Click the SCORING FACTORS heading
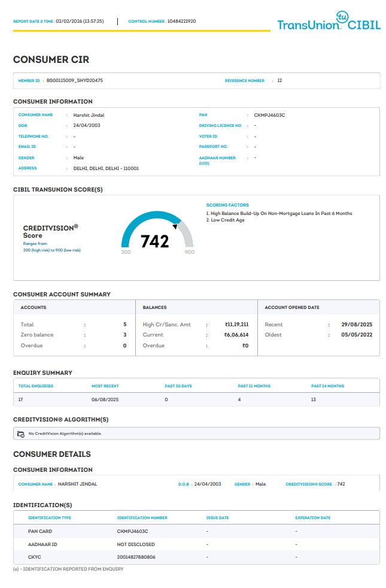The width and height of the screenshot is (386, 588). (x=227, y=205)
